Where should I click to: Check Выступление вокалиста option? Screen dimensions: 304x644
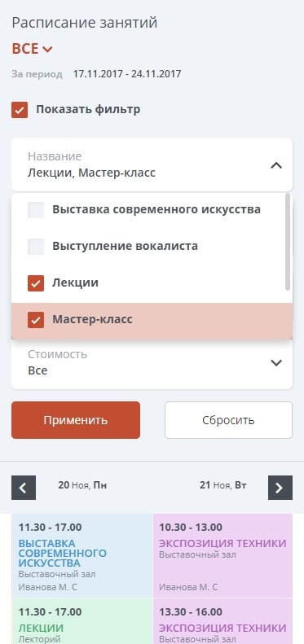(x=36, y=247)
